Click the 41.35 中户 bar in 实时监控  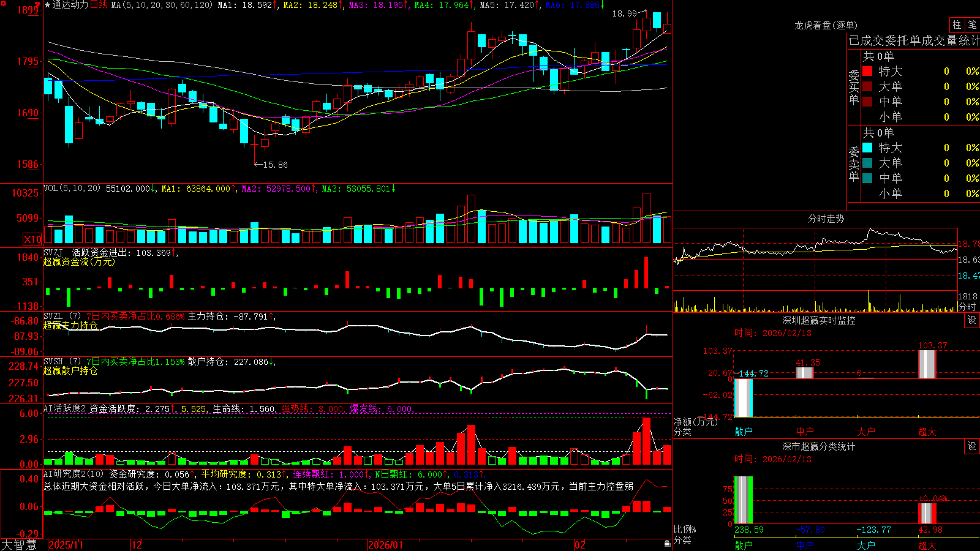[805, 373]
